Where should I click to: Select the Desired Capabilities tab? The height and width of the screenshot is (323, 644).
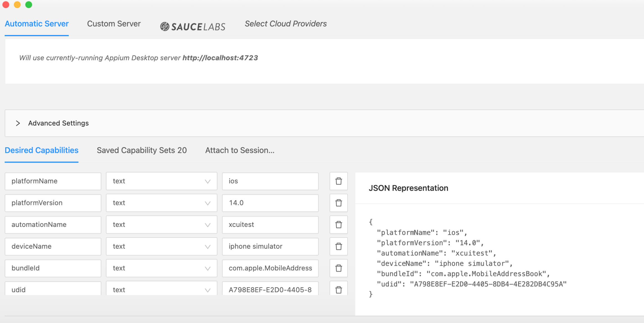click(41, 150)
